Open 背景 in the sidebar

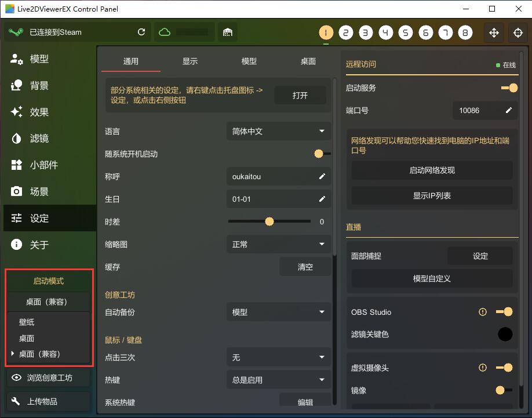[50, 85]
